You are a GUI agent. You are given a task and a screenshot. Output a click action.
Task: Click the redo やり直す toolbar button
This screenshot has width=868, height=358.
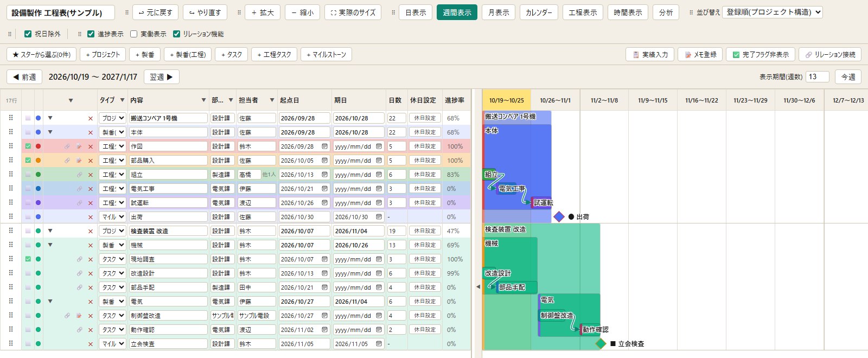205,12
